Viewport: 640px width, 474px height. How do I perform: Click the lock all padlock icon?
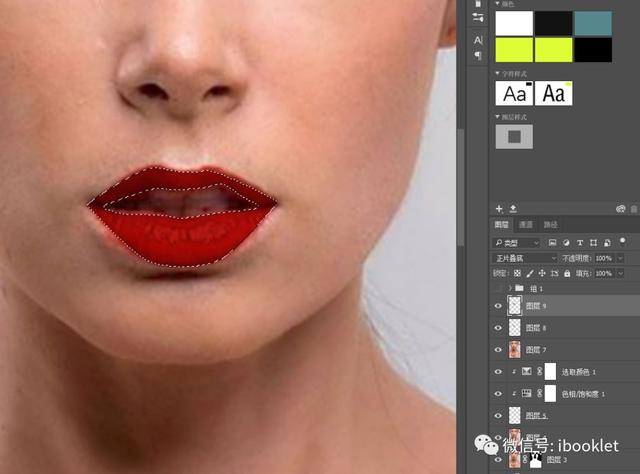click(567, 274)
